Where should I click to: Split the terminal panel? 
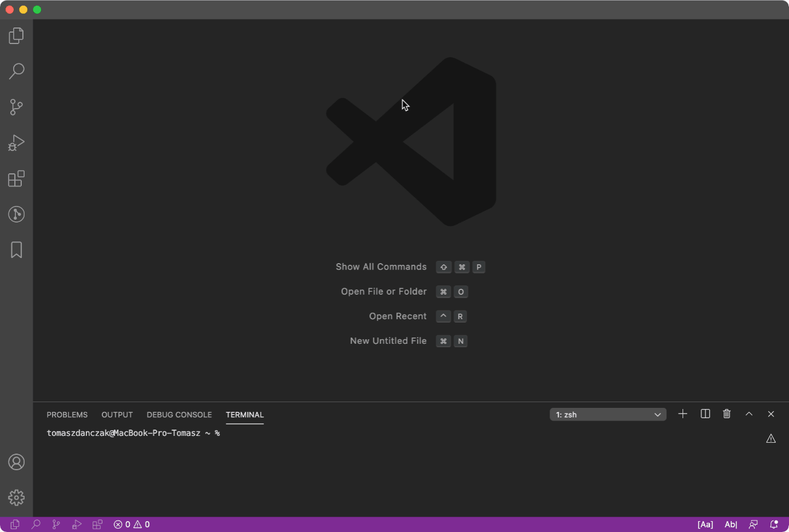705,414
